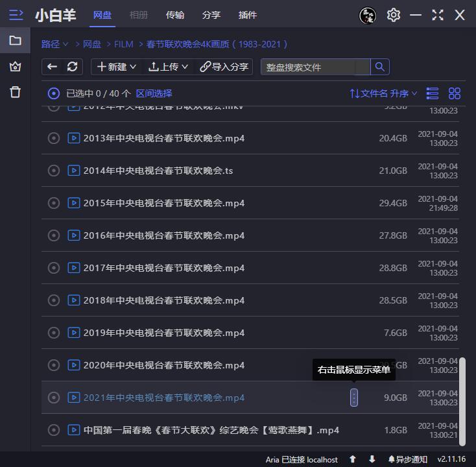Select the 2018年 file checkbox
The height and width of the screenshot is (467, 476).
(x=54, y=300)
